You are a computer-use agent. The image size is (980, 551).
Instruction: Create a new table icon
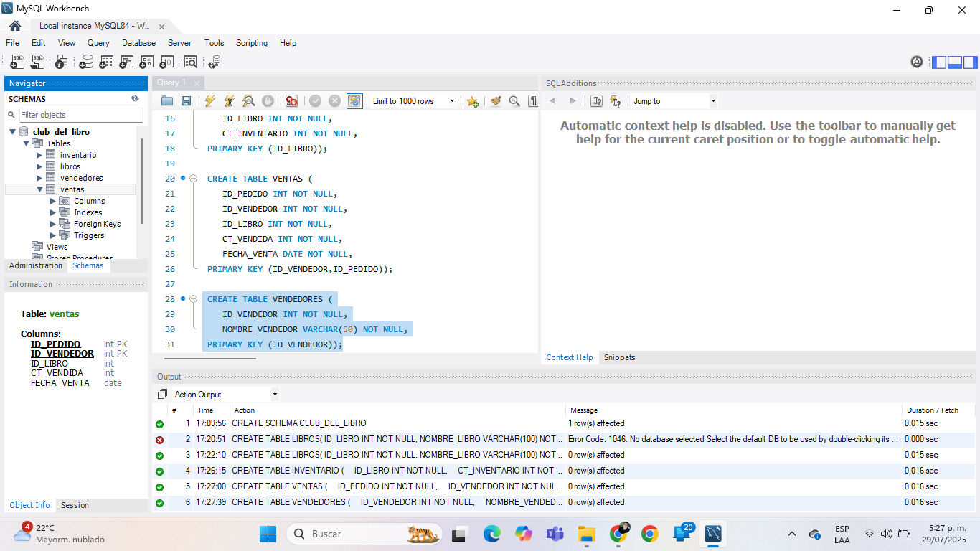(x=106, y=62)
